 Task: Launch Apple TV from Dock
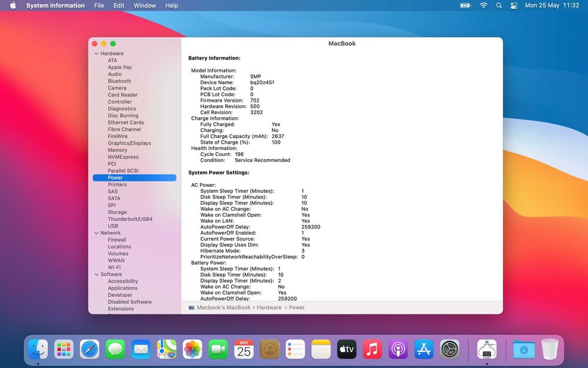click(x=346, y=349)
